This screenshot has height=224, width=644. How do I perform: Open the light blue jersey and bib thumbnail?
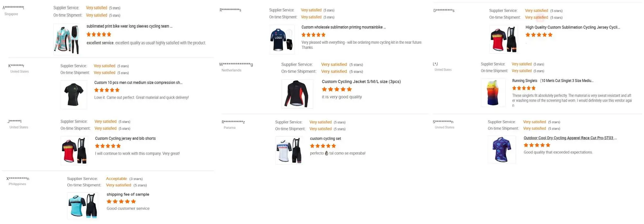pos(82,206)
